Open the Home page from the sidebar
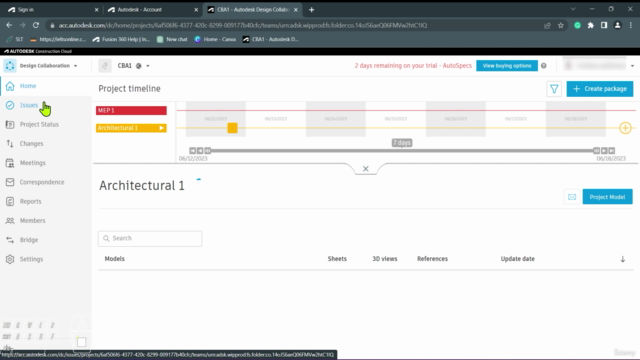This screenshot has width=640, height=360. tap(28, 86)
